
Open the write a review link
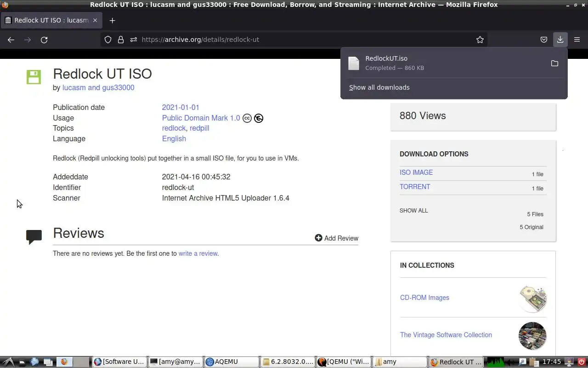(198, 253)
